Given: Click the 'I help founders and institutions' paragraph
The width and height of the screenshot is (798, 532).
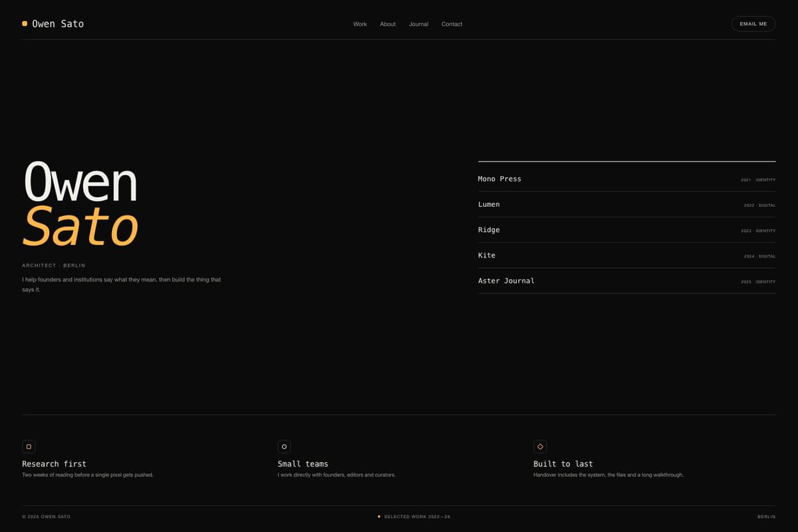Looking at the screenshot, I should tap(121, 285).
